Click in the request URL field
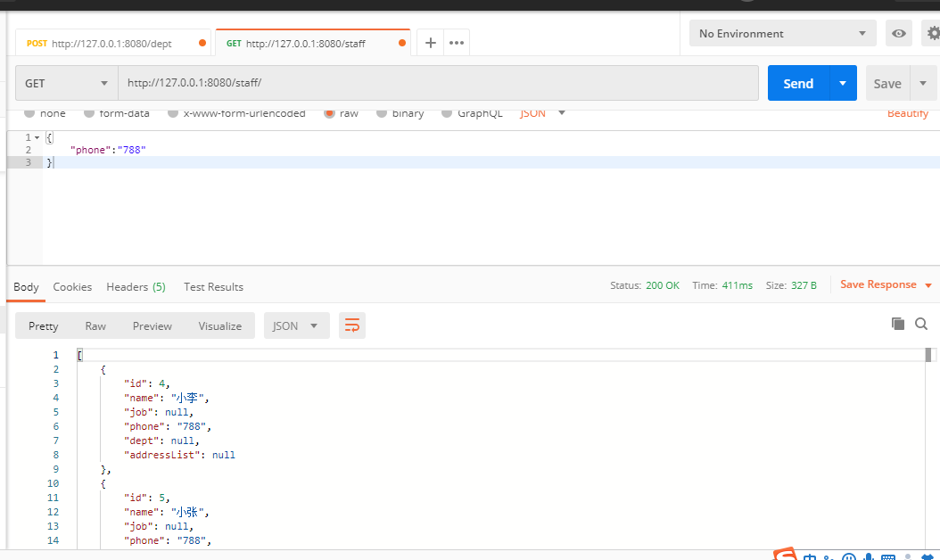Image resolution: width=940 pixels, height=560 pixels. (438, 83)
